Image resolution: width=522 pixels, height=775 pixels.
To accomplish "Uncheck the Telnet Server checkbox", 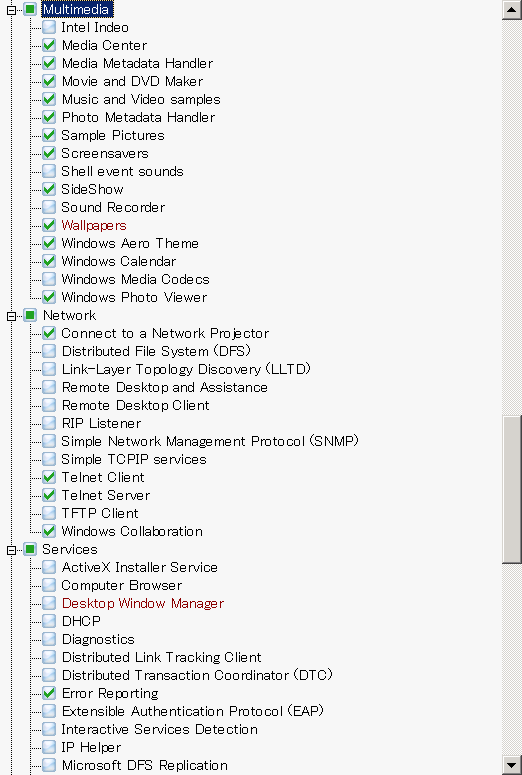I will (x=49, y=495).
